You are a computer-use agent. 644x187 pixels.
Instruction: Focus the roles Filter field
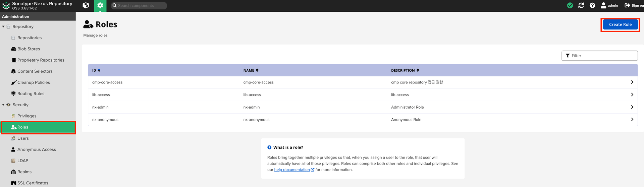click(599, 56)
